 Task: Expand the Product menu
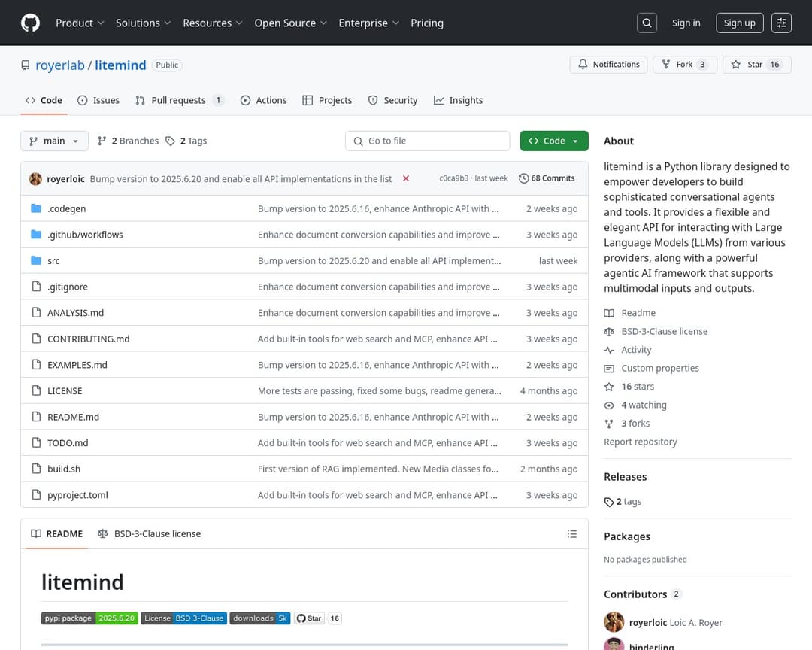(80, 23)
